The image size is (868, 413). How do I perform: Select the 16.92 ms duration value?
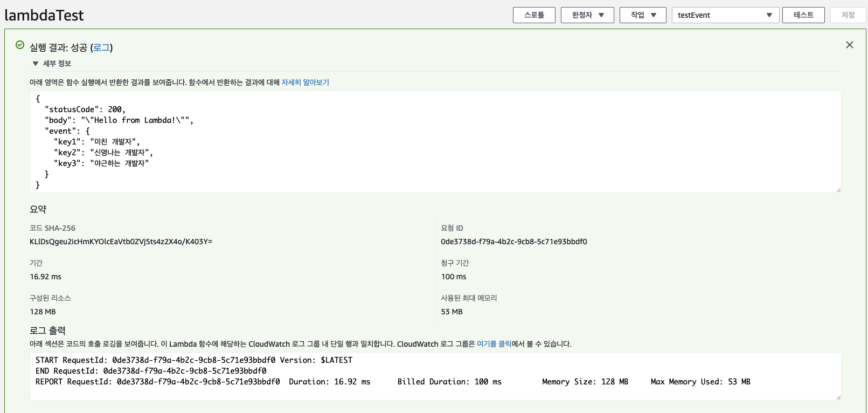click(x=46, y=277)
